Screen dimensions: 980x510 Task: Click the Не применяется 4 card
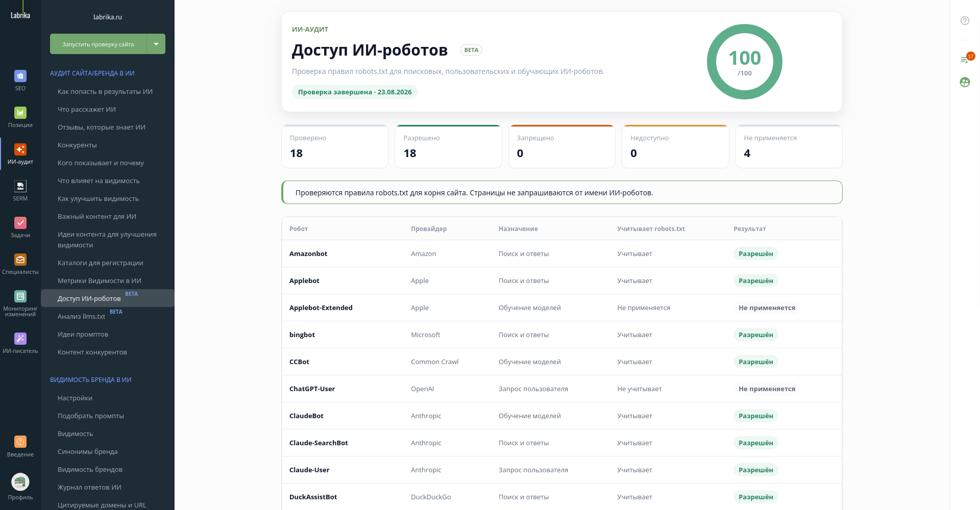[789, 146]
